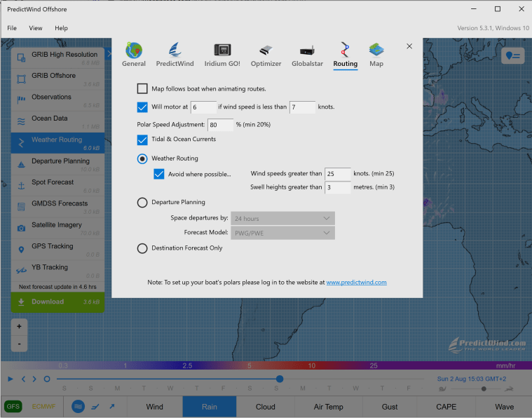532x418 pixels.
Task: Enable Map follows boat when animating checkbox
Action: [x=142, y=89]
